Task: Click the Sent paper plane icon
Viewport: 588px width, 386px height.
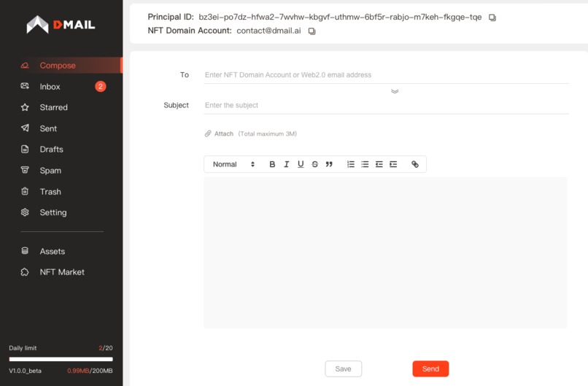Action: pos(25,128)
